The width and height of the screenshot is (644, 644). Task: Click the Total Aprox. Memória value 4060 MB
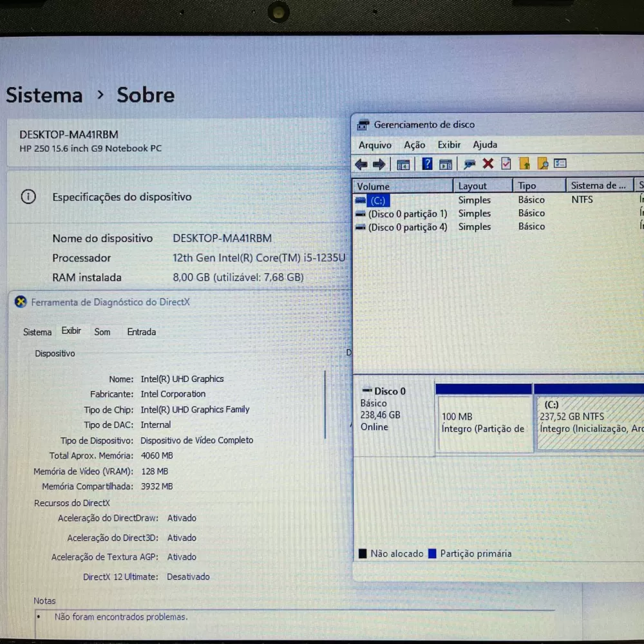[157, 455]
